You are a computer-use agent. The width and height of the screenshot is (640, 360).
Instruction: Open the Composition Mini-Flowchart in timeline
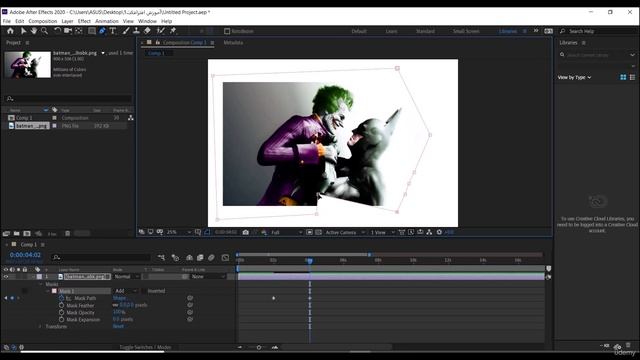(x=161, y=258)
